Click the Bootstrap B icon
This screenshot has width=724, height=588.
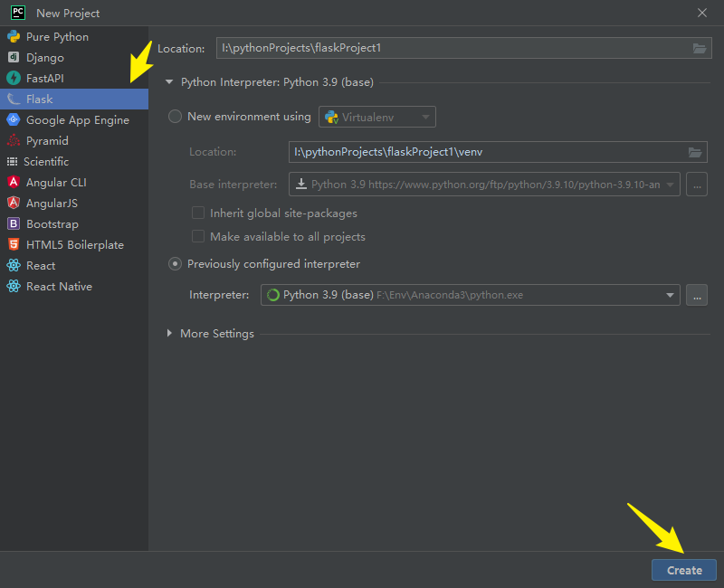coord(14,223)
